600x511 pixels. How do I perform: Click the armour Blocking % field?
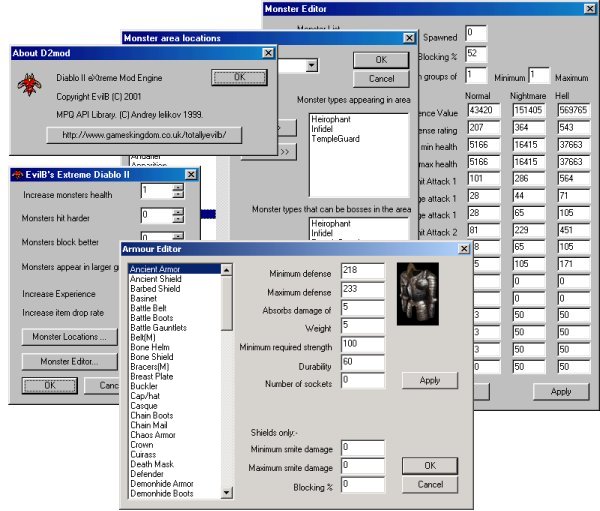(x=362, y=485)
